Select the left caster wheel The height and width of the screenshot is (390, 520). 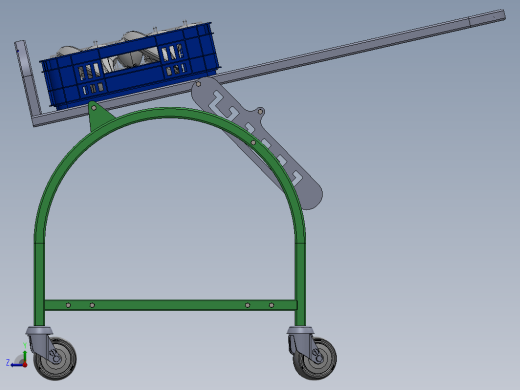[x=56, y=359]
